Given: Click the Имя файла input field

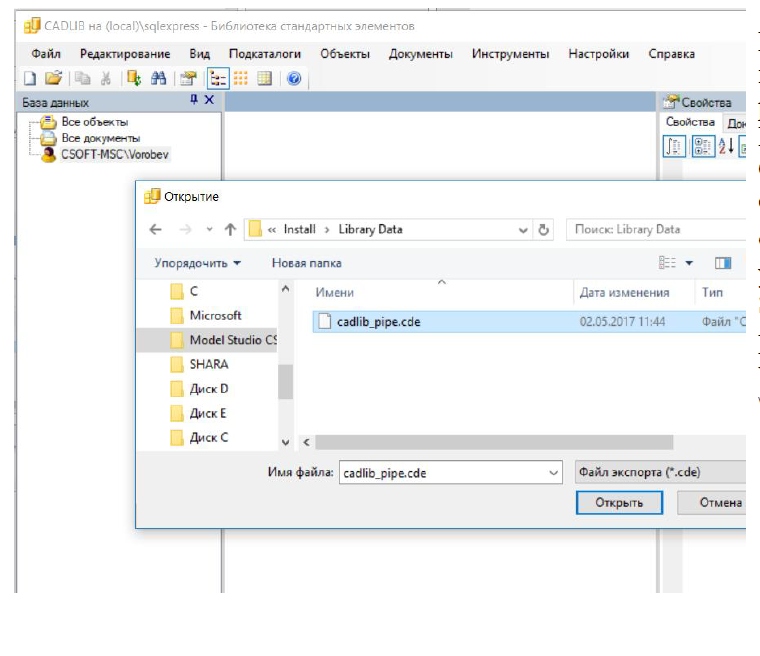Looking at the screenshot, I should pos(451,473).
